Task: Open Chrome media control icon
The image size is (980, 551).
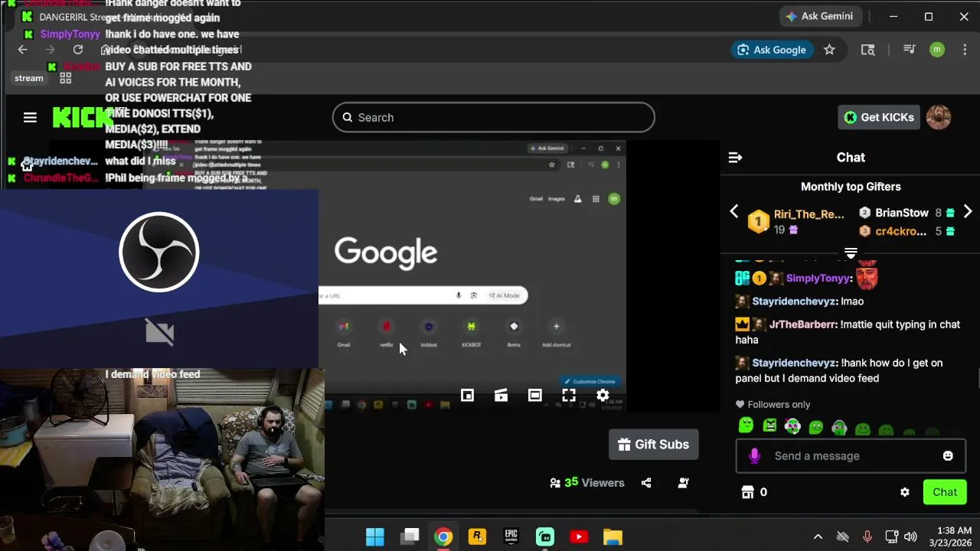Action: click(909, 50)
